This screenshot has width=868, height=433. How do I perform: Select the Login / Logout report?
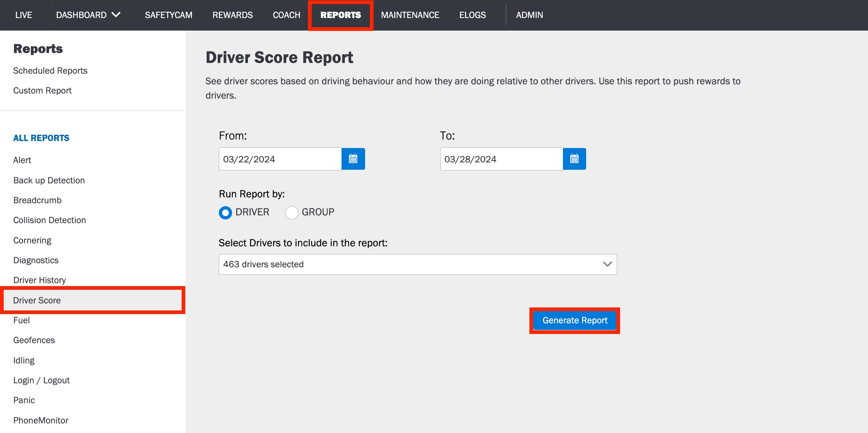[x=41, y=380]
